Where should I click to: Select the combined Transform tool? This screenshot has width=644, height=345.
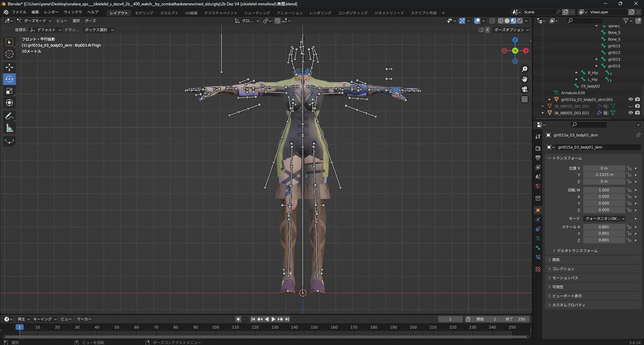coord(9,103)
